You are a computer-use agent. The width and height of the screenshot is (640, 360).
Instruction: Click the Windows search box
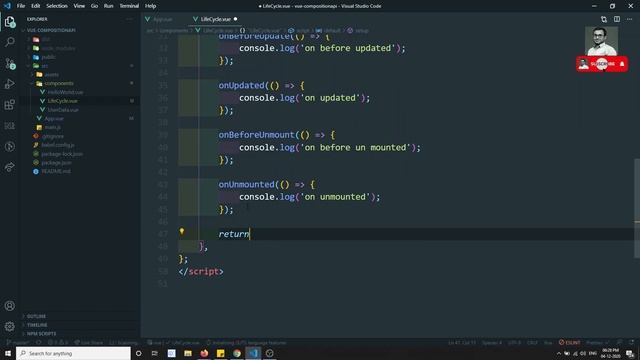click(73, 353)
